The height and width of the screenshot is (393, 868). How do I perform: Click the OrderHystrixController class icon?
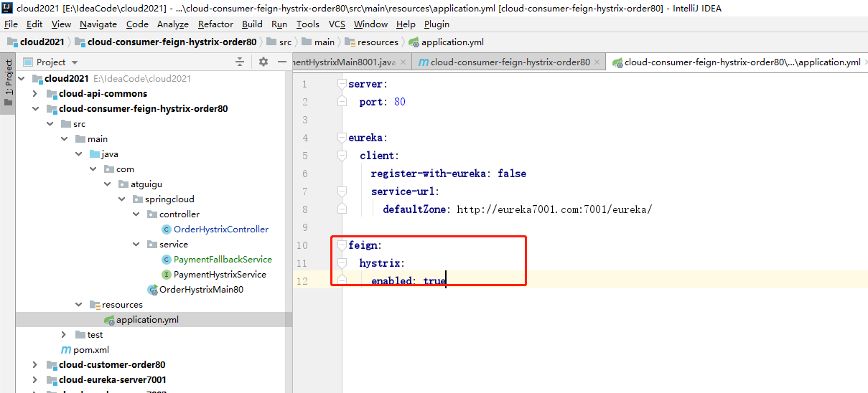(x=167, y=229)
